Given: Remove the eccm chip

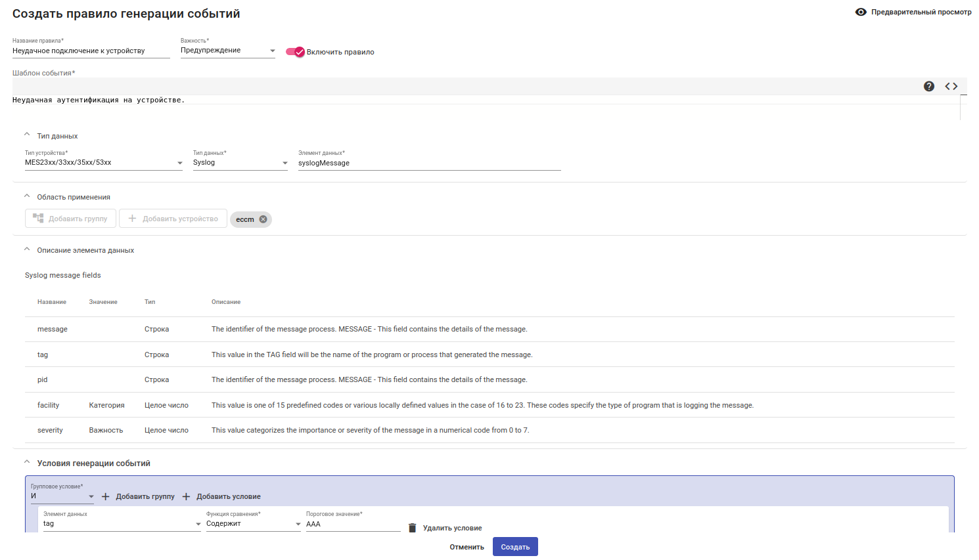Looking at the screenshot, I should [263, 219].
